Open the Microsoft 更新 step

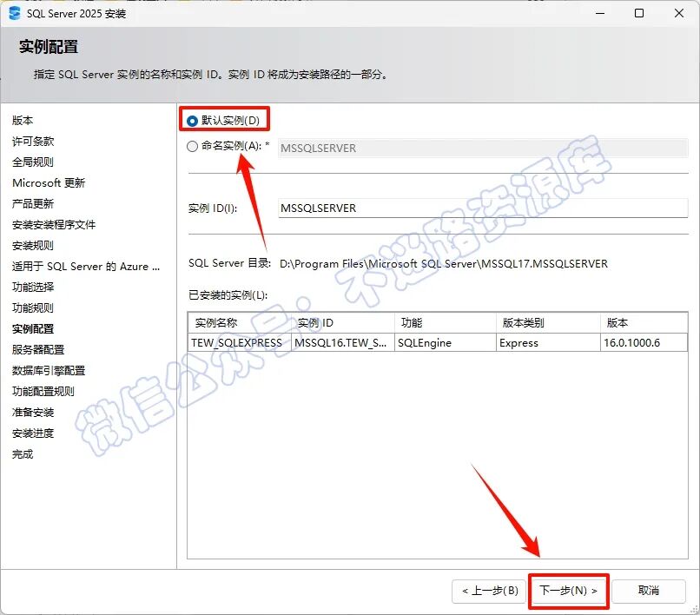pyautogui.click(x=49, y=182)
